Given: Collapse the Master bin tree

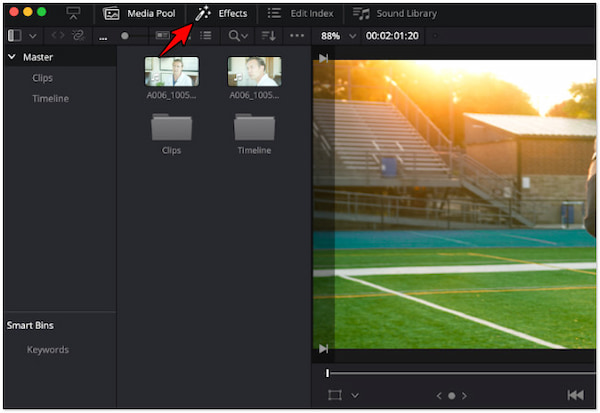Looking at the screenshot, I should 12,57.
